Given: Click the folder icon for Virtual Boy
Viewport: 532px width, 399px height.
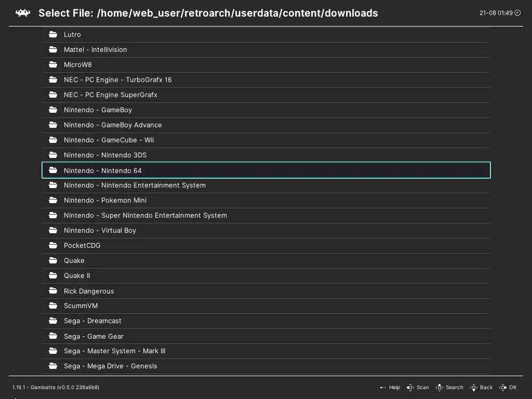Looking at the screenshot, I should point(53,230).
